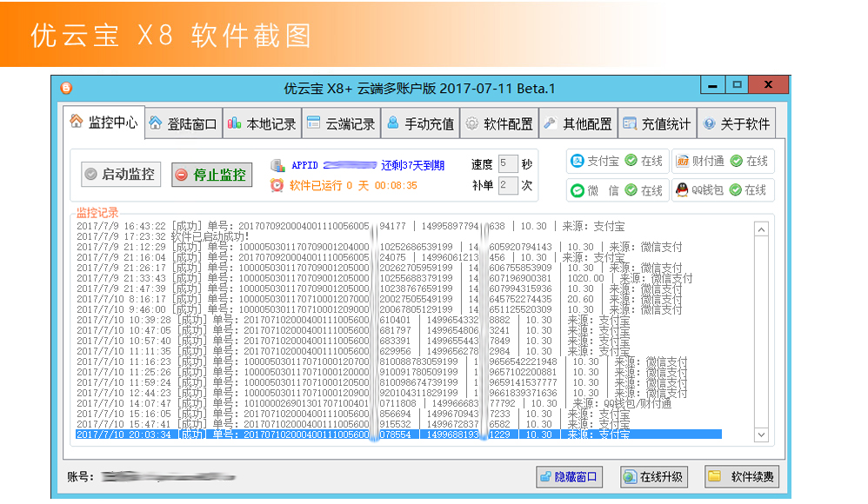Click the WeChat (微信) status icon
868x504 pixels.
(578, 190)
